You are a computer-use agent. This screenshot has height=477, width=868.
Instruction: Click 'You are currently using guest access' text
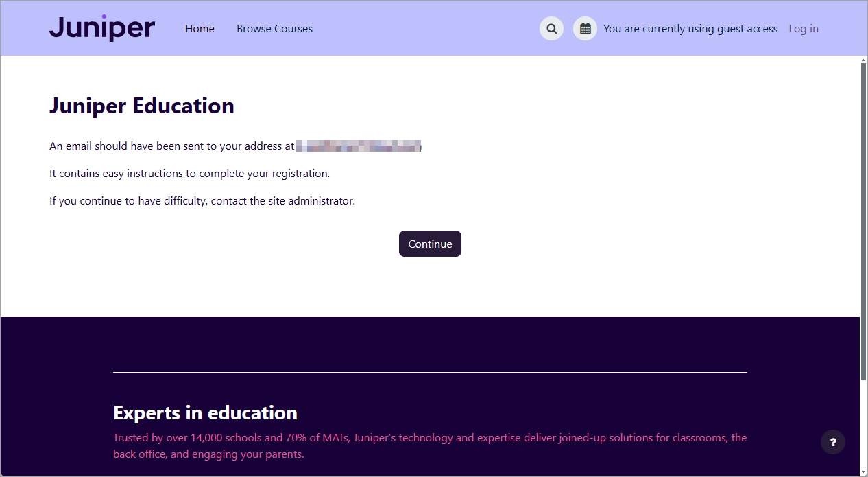[x=690, y=29]
